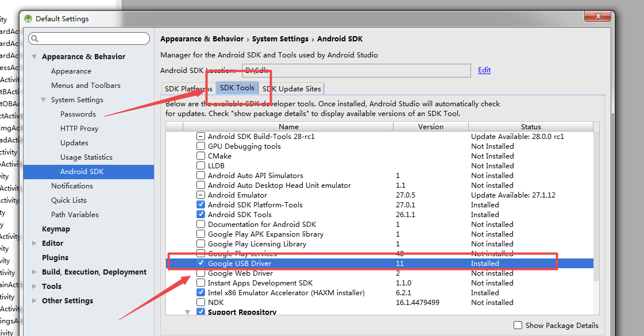Switch to the SDK Platforms tab
Screen dimensions: 644x336
pos(188,88)
